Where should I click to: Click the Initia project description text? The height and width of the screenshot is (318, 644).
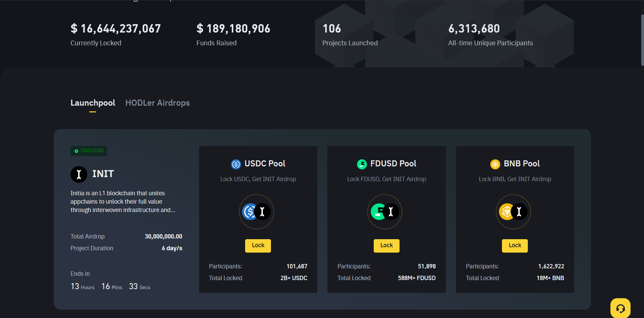pos(123,202)
